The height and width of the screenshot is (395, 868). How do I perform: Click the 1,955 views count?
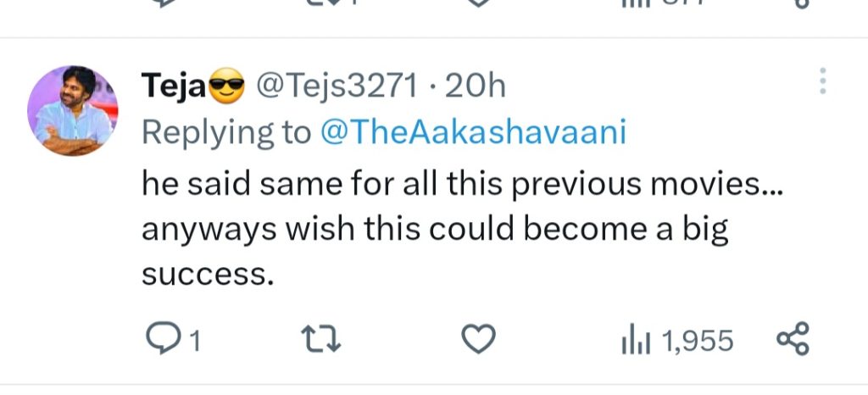(697, 342)
